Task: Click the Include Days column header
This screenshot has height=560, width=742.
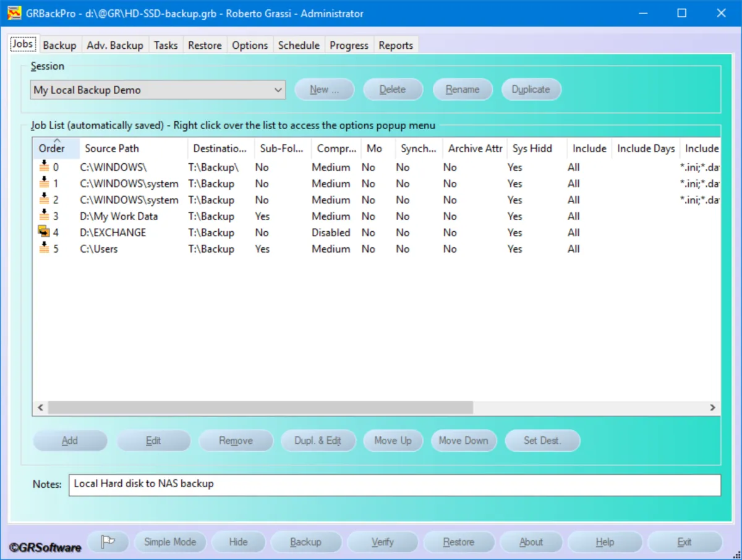Action: 646,148
